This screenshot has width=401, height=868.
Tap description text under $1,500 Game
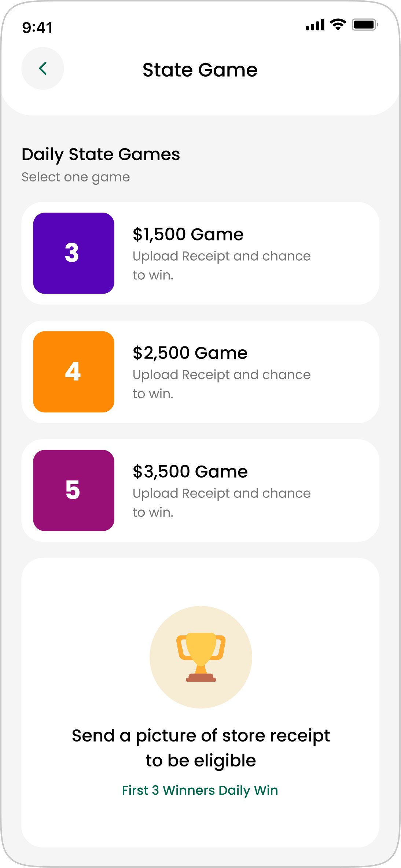(x=221, y=265)
